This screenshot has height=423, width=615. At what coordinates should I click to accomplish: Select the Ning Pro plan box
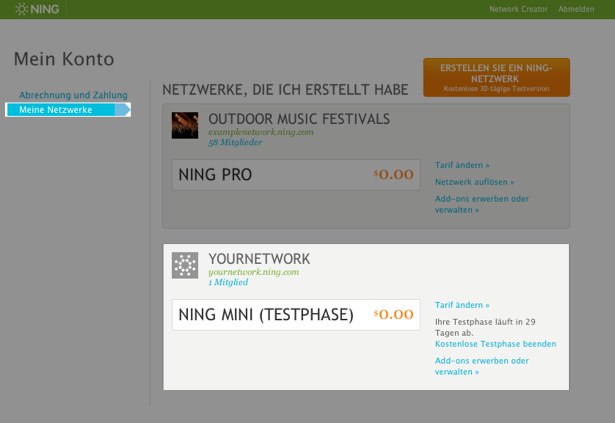click(x=296, y=175)
